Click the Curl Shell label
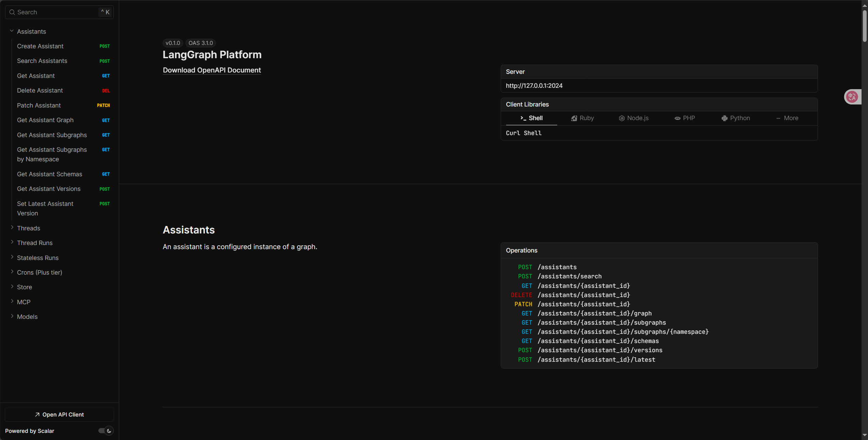868x440 pixels. tap(524, 133)
